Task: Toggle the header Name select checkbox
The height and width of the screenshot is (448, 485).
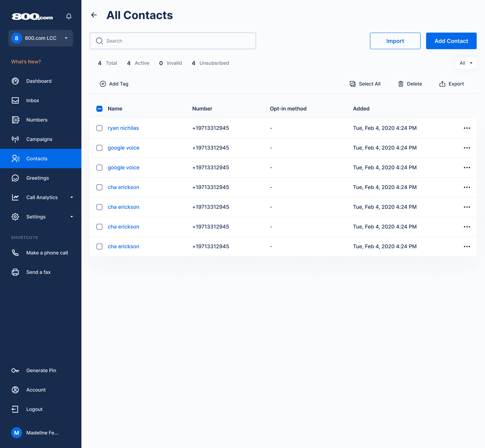Action: [x=100, y=109]
